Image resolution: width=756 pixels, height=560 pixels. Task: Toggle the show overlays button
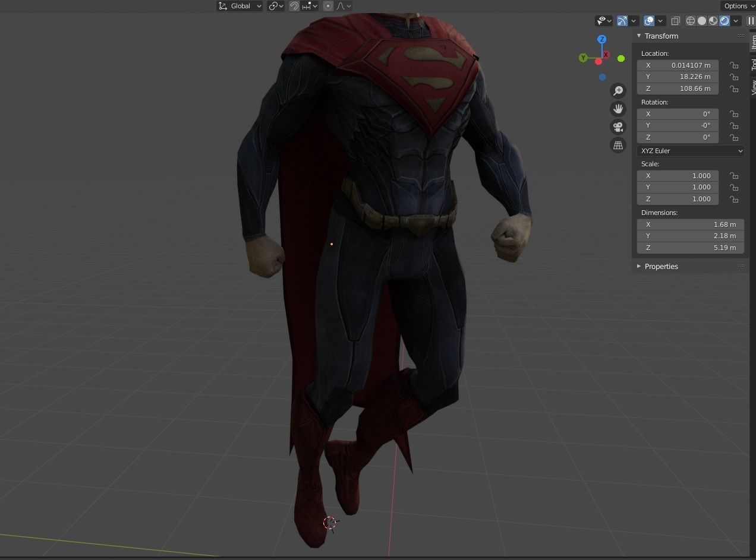coord(649,21)
